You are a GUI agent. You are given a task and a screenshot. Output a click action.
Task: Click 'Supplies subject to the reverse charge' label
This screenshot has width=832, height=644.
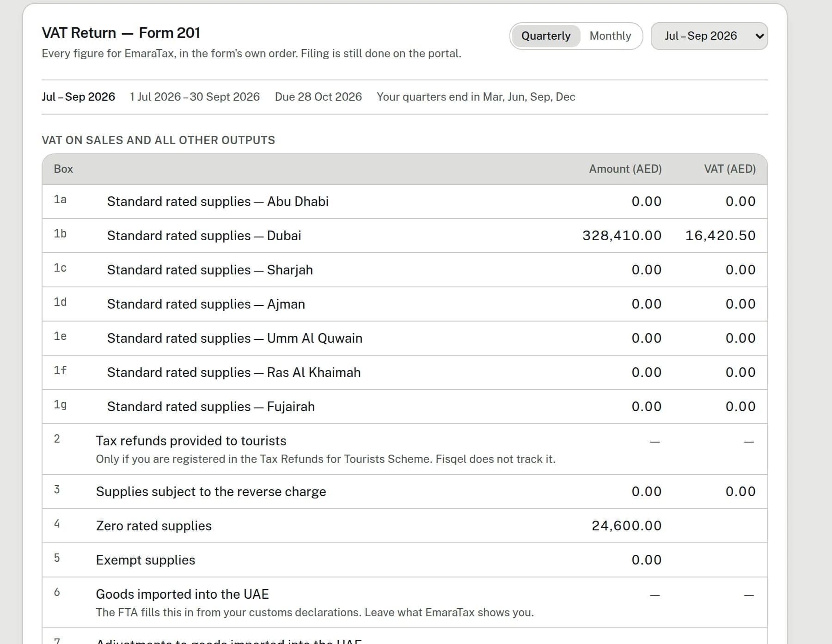[x=211, y=492]
